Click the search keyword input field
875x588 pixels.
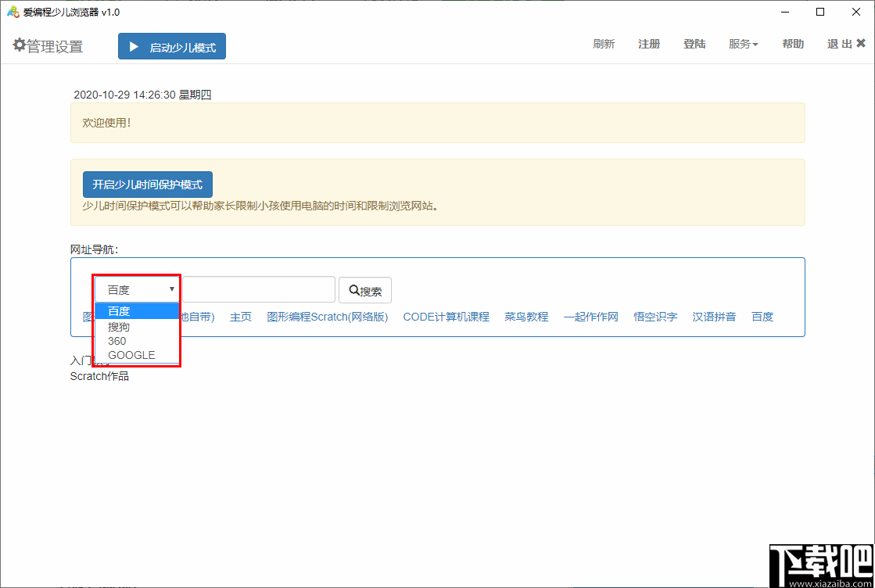[x=259, y=289]
